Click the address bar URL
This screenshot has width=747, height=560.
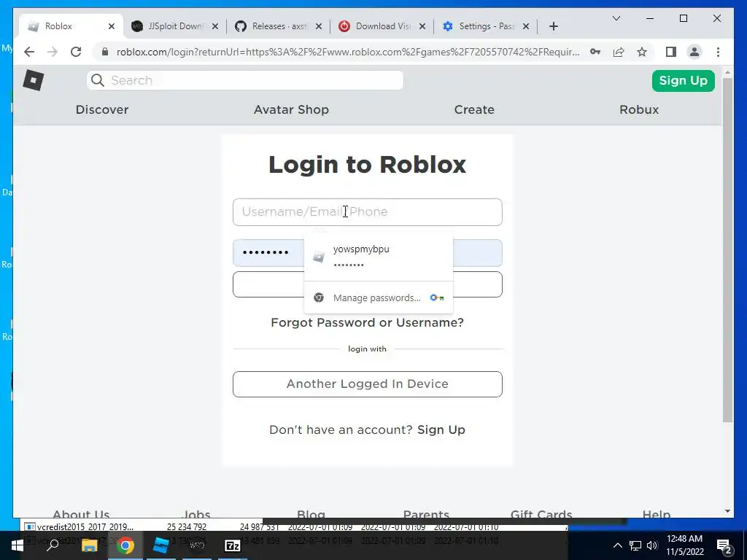[x=348, y=52]
